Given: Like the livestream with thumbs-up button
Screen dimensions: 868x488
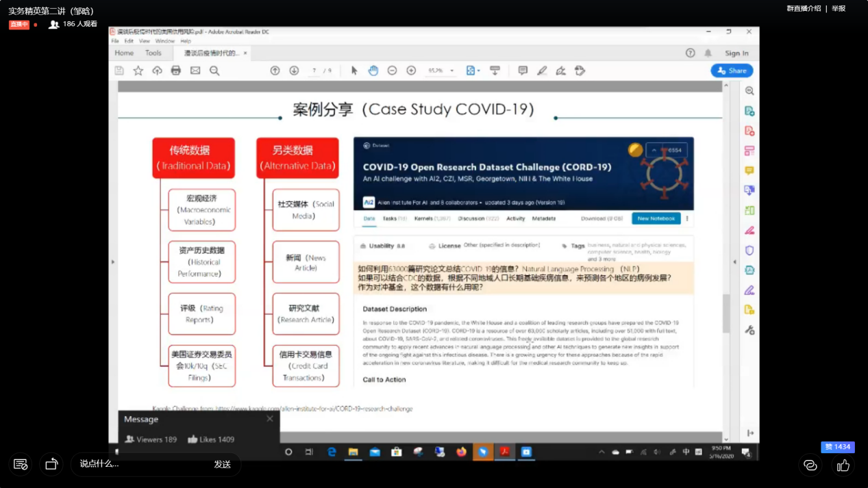Looking at the screenshot, I should point(843,465).
